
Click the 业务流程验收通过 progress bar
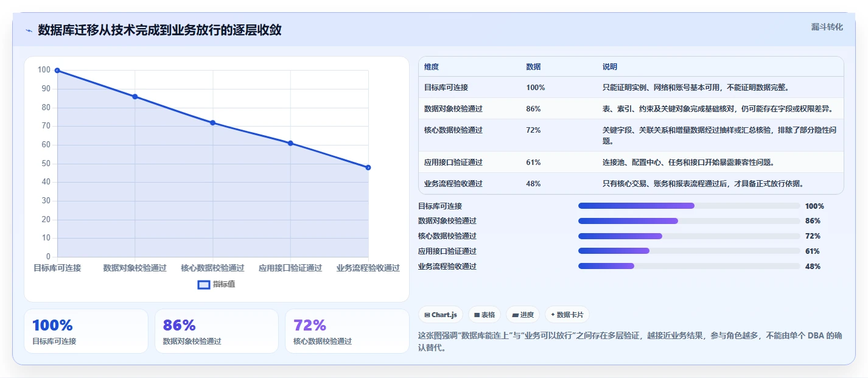tap(689, 266)
